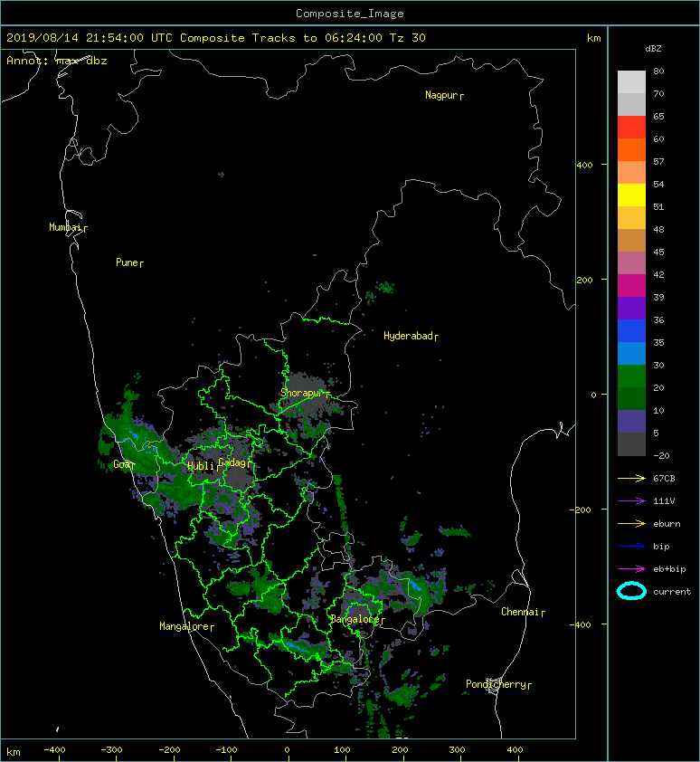The image size is (700, 762).
Task: Click the Composite_Image title text
Action: pos(350,14)
